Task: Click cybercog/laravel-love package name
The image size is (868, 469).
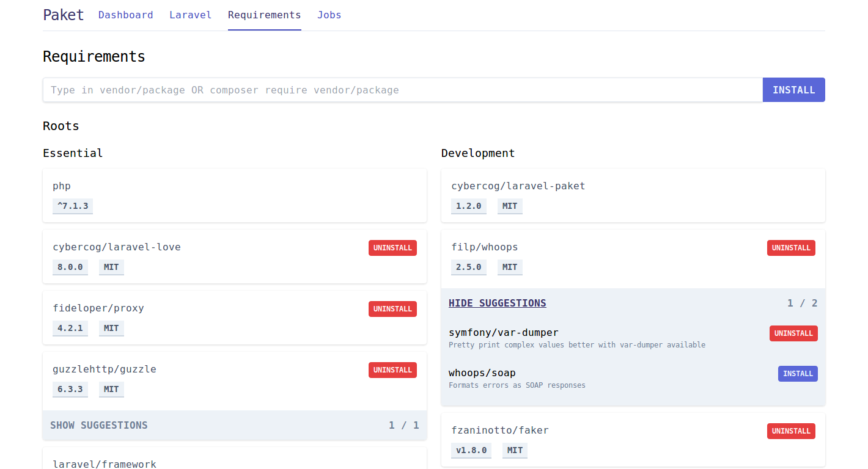Action: point(117,247)
